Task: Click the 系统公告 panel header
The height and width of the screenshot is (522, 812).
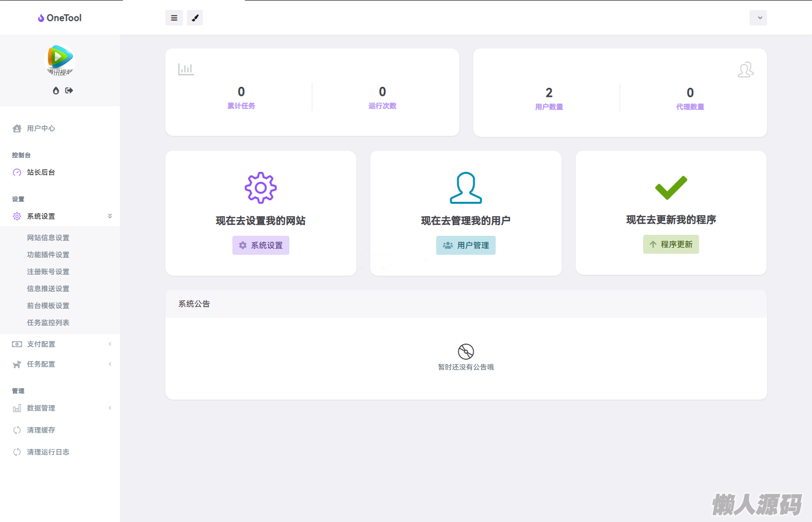Action: coord(466,304)
